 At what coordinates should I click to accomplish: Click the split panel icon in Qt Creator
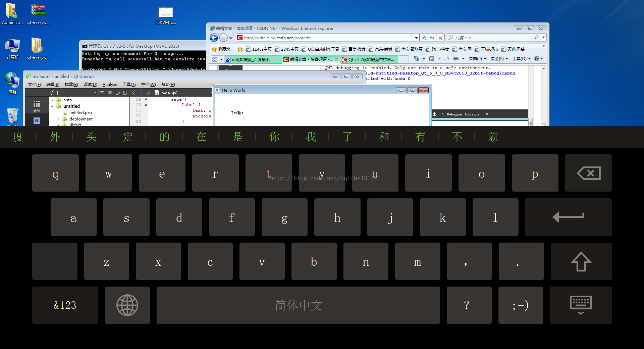(117, 93)
